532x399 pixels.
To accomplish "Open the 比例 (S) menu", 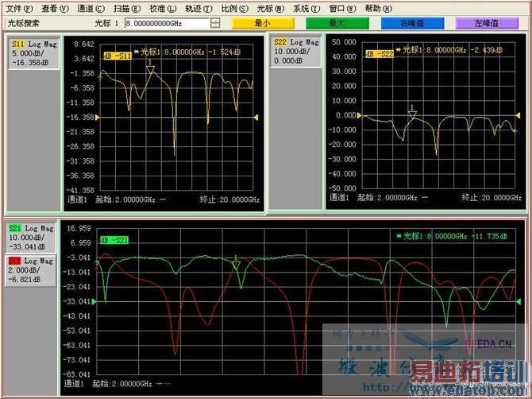I will [235, 8].
